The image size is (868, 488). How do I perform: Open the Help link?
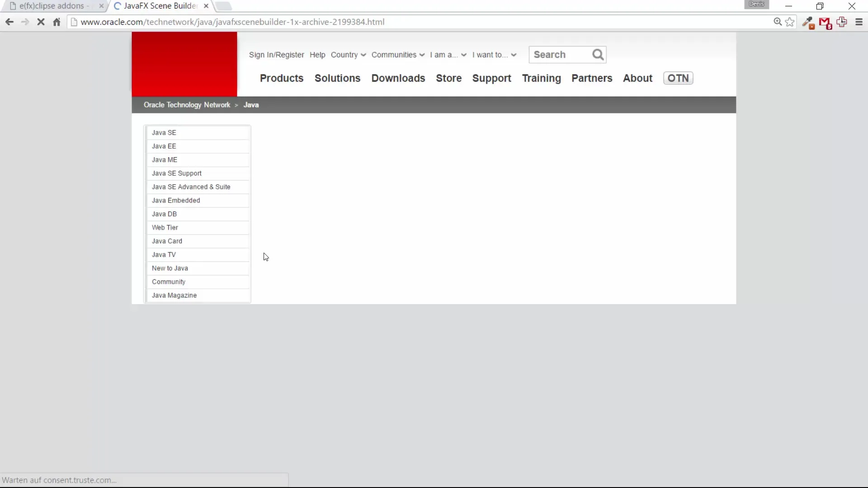pyautogui.click(x=317, y=55)
